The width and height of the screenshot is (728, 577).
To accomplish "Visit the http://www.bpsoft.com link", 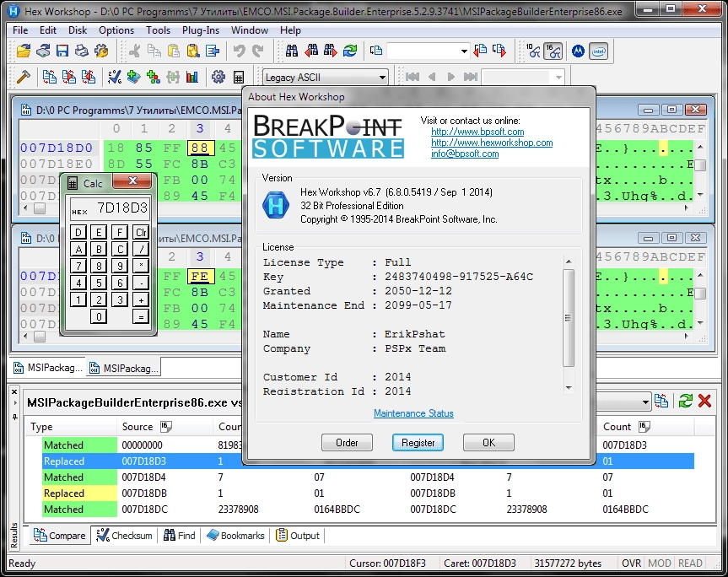I will click(x=477, y=132).
